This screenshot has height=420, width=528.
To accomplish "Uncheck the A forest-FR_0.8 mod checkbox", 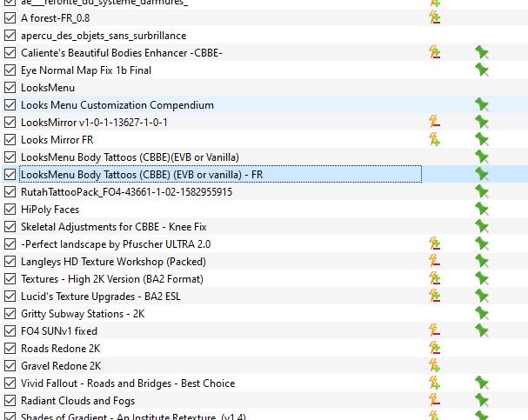I will [x=10, y=18].
